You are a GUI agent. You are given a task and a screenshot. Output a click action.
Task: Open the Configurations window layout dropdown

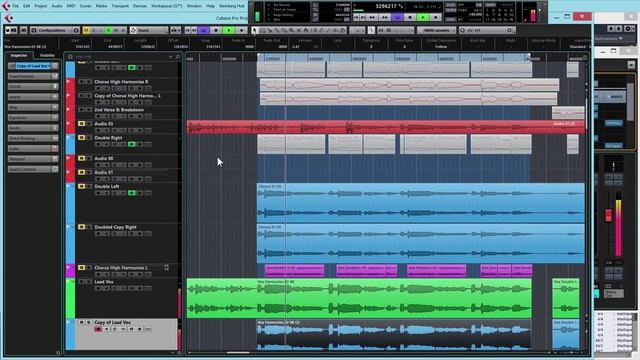coord(56,30)
